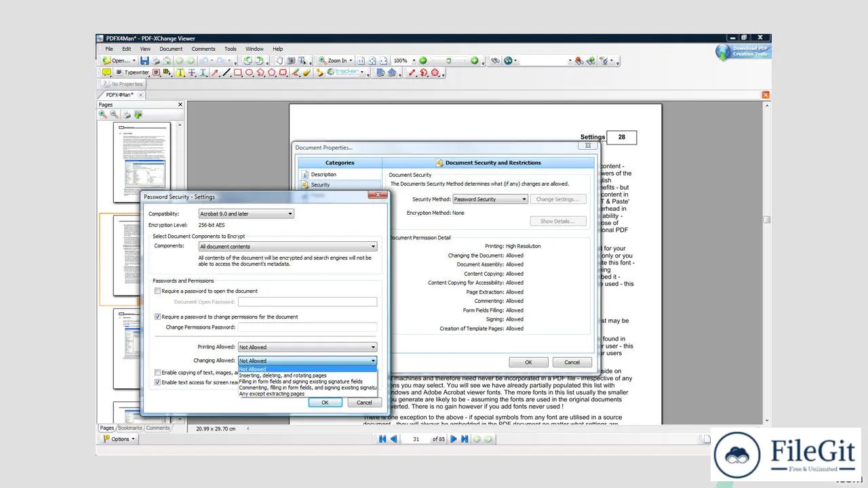Image resolution: width=868 pixels, height=488 pixels.
Task: Click the Actual Size (1:1) icon
Action: click(x=361, y=60)
